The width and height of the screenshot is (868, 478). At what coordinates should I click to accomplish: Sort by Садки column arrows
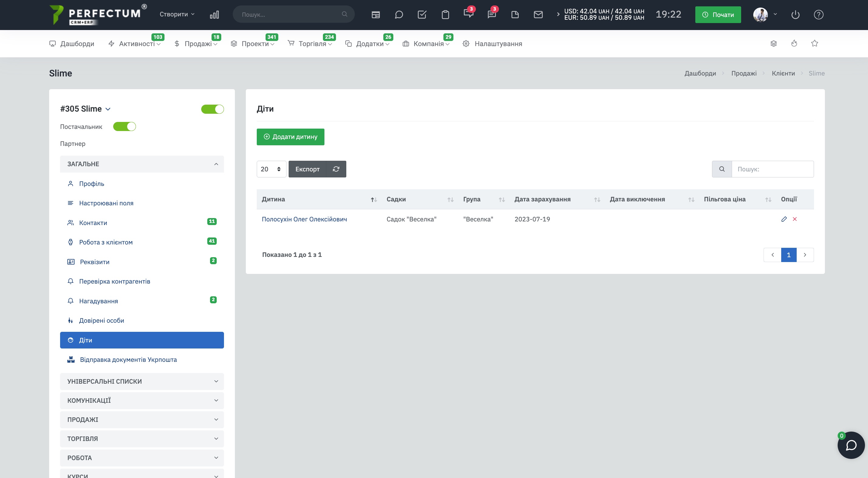450,200
